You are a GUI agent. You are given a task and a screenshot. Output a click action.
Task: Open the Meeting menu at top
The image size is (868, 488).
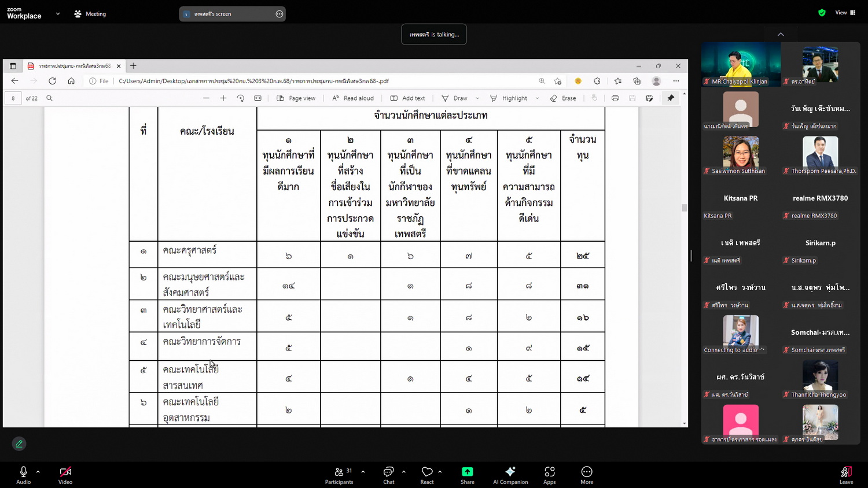click(x=90, y=14)
